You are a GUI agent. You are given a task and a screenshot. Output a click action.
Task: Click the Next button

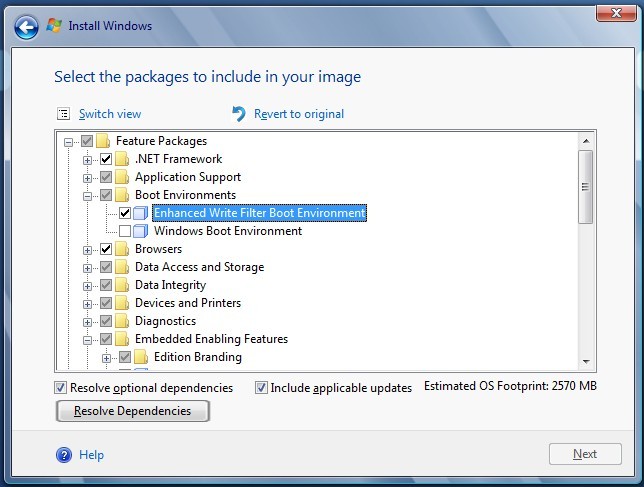[585, 454]
